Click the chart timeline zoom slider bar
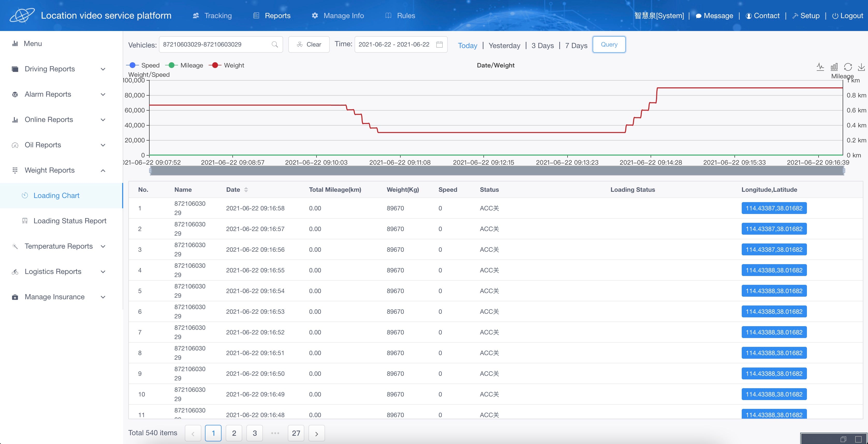 tap(497, 171)
